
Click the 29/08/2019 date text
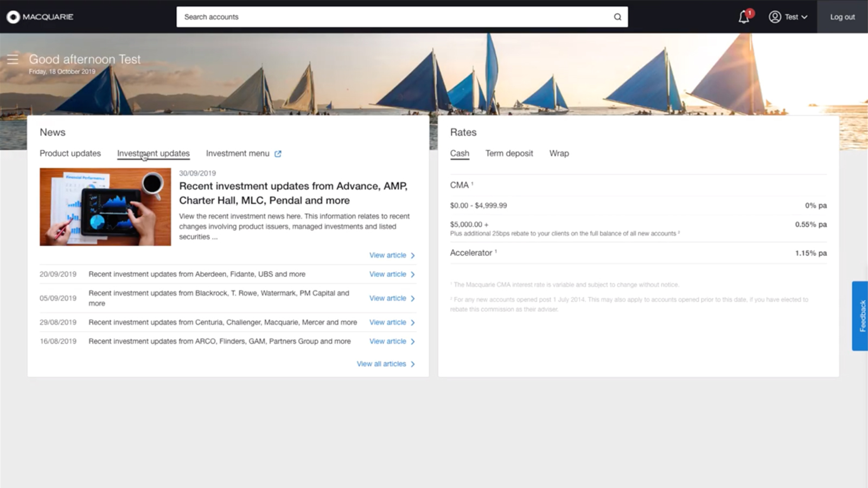coord(58,323)
